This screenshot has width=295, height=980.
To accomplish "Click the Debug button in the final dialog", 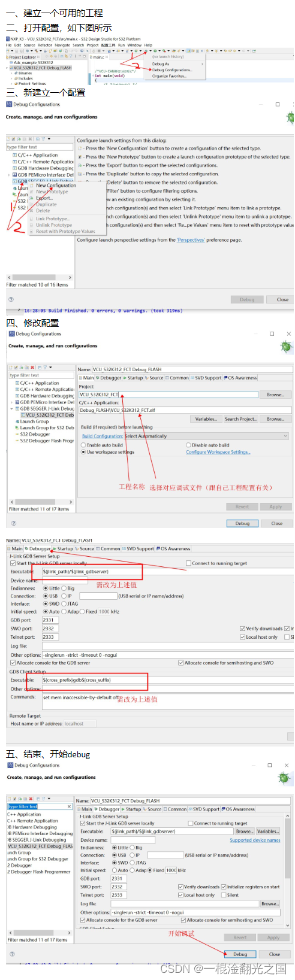I will 240,954.
